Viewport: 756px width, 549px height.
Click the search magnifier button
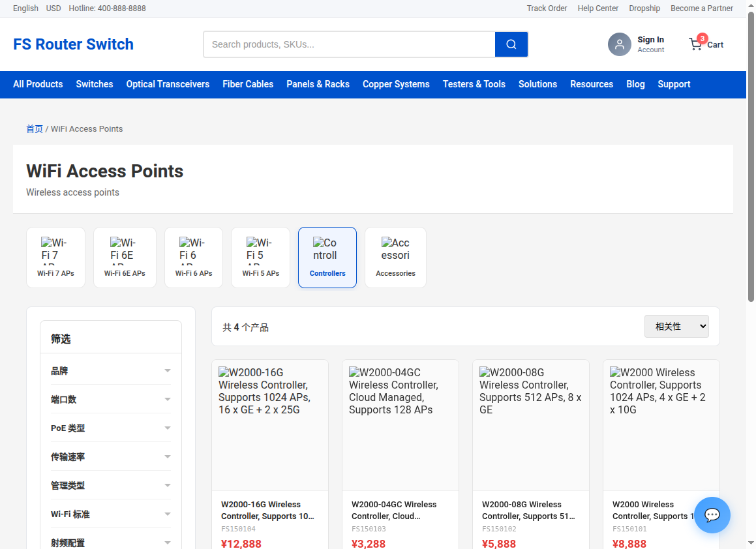click(x=511, y=44)
